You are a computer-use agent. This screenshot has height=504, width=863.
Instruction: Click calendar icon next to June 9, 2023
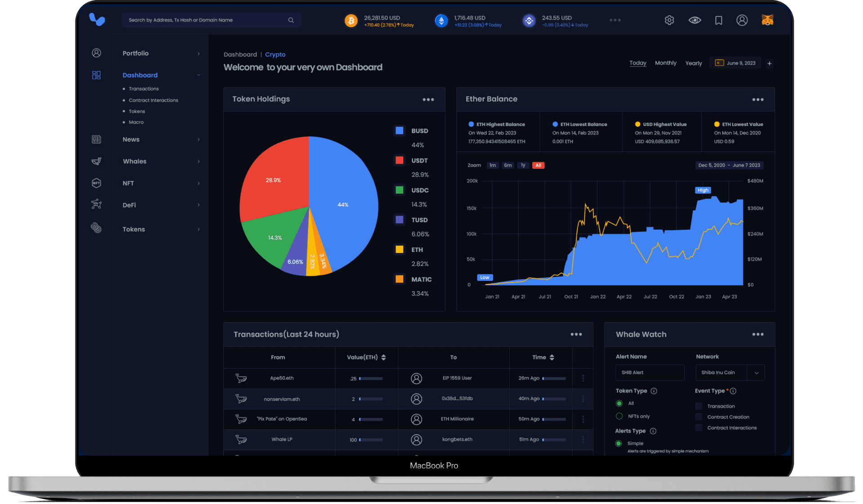719,63
